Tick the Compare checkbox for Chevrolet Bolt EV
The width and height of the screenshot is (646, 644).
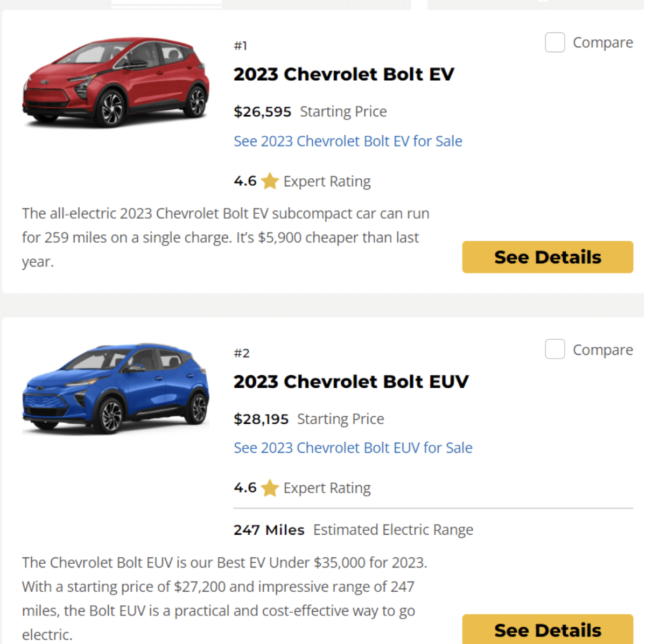(x=555, y=43)
